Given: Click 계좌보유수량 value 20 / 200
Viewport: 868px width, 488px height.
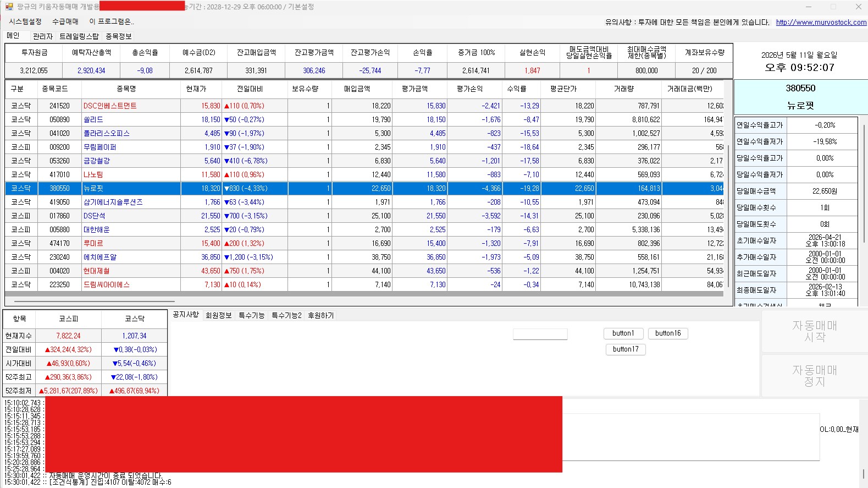Looking at the screenshot, I should pos(704,70).
